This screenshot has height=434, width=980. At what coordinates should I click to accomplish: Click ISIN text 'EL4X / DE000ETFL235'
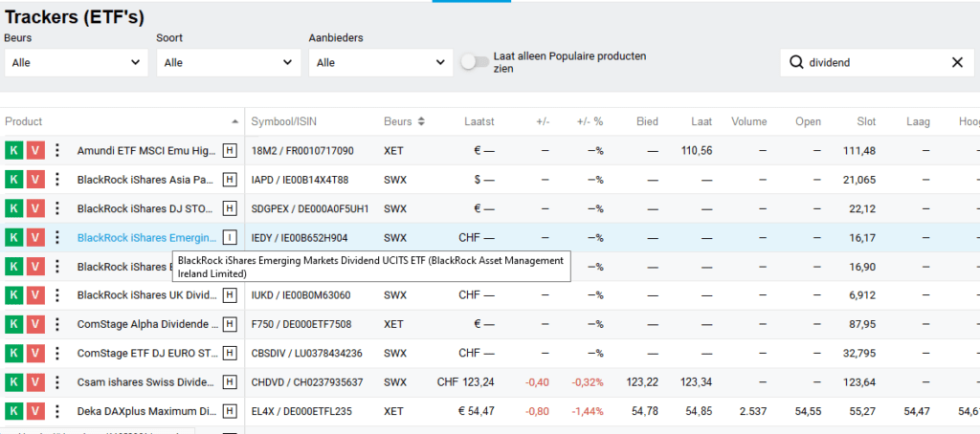[x=303, y=411]
